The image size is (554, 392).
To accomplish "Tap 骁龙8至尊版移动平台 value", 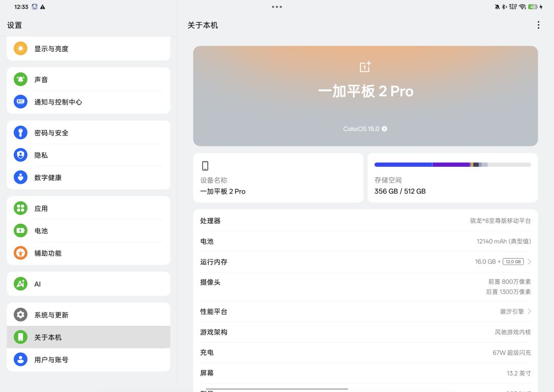I will (500, 221).
